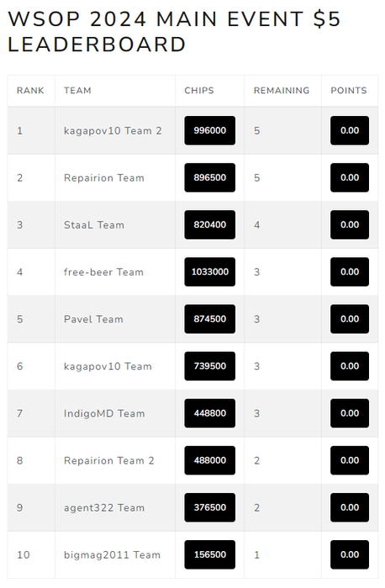The height and width of the screenshot is (588, 385).
Task: Select the CHIPS column header
Action: [x=199, y=91]
